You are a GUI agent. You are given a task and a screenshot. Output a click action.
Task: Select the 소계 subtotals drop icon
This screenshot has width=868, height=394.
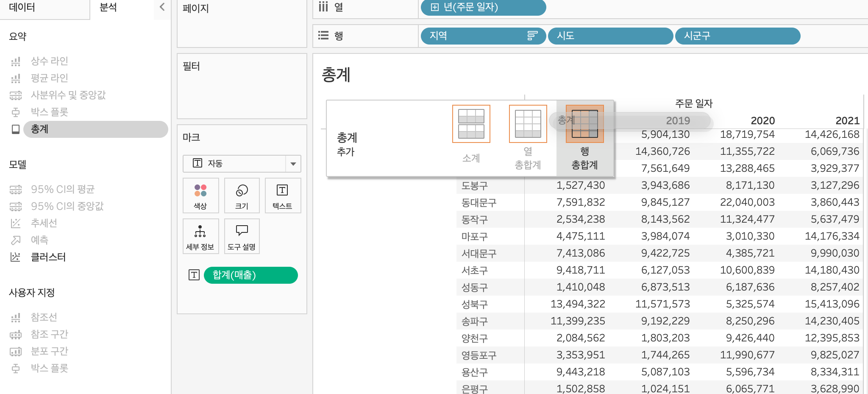[471, 124]
